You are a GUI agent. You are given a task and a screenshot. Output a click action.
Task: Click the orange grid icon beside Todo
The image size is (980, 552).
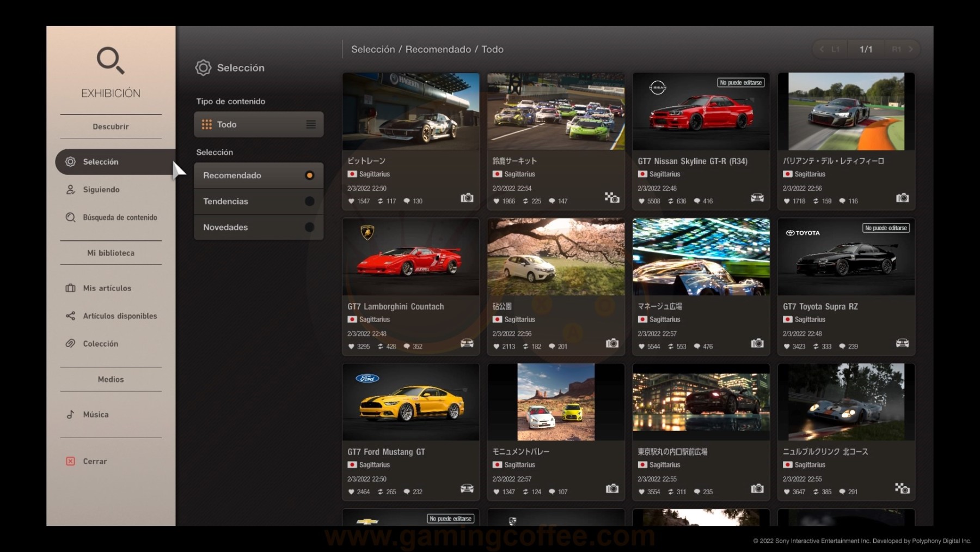[207, 125]
